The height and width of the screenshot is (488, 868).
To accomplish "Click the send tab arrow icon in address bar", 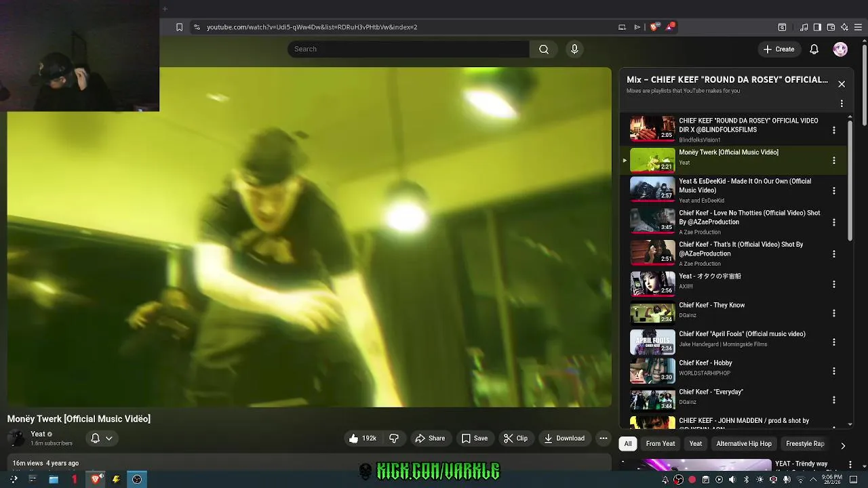I will [x=637, y=27].
